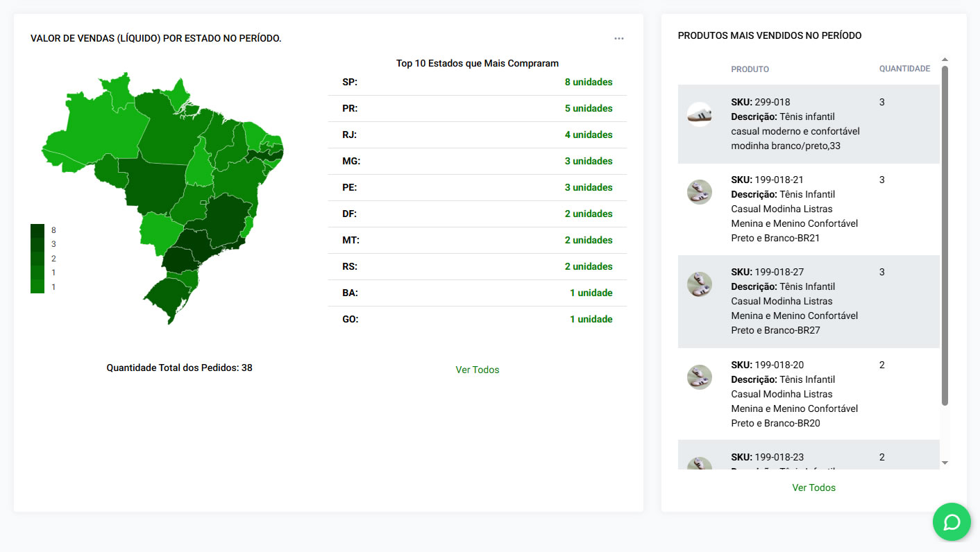Click '2 unidades' next to DF
The height and width of the screenshot is (552, 980).
(588, 214)
